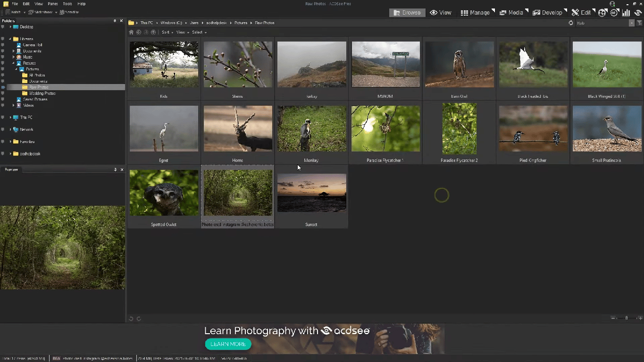This screenshot has width=644, height=362.
Task: Switch to View mode tab
Action: 441,13
